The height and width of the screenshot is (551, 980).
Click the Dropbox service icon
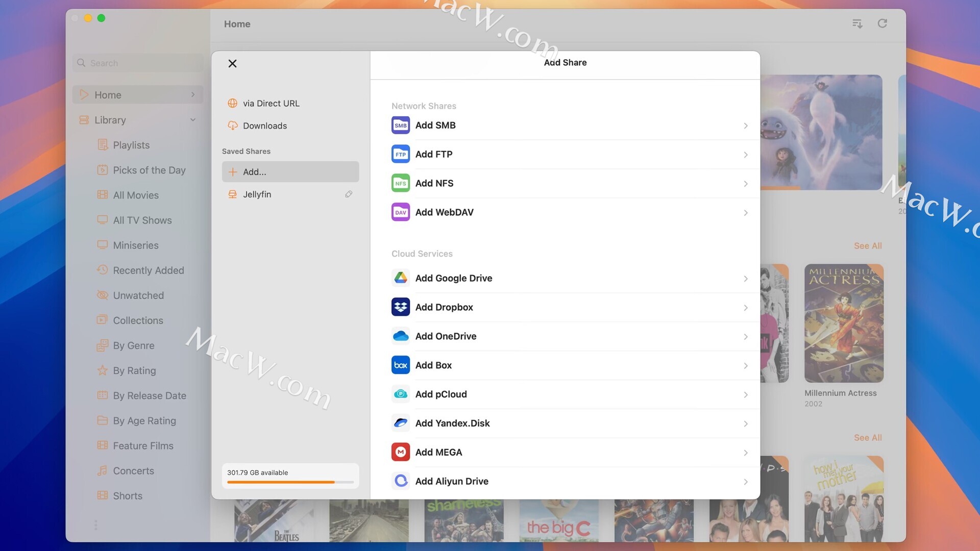point(400,307)
